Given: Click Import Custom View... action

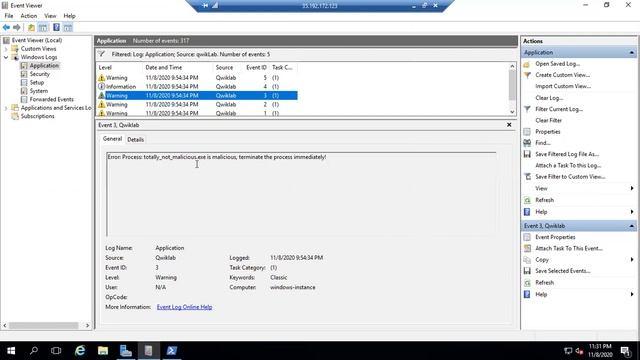Looking at the screenshot, I should pyautogui.click(x=563, y=87).
